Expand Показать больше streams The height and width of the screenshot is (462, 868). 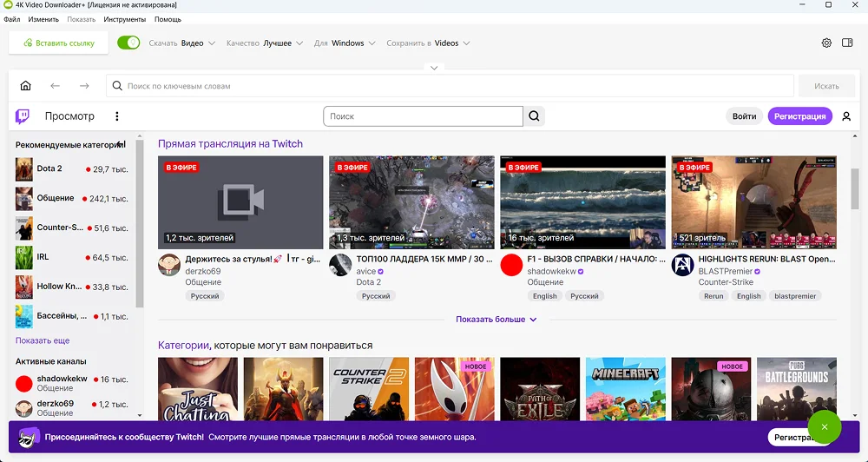pos(496,320)
